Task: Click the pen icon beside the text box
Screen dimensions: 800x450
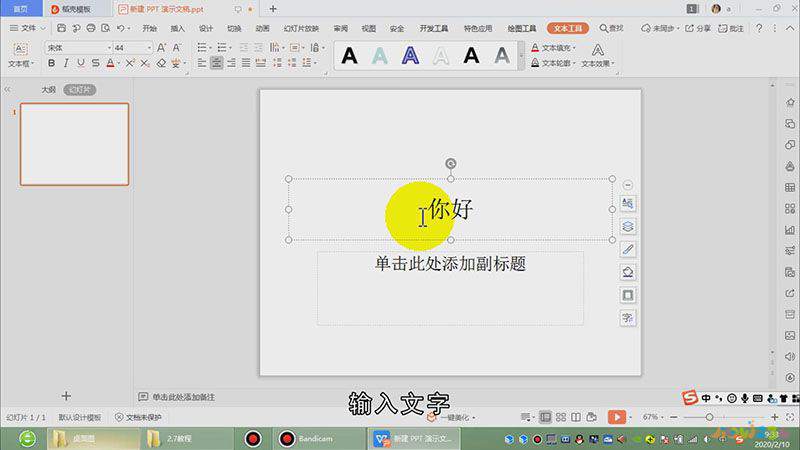Action: (x=628, y=249)
